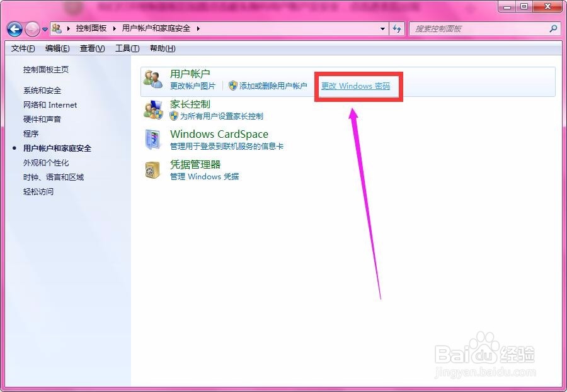Click the 控制面板 breadcrumb segment
This screenshot has width=567, height=392.
tap(91, 28)
